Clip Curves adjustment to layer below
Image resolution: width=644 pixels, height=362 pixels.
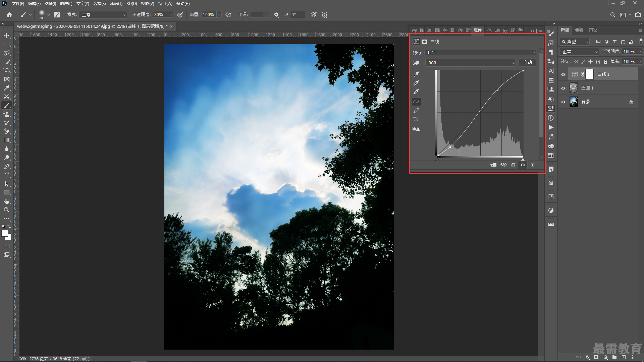(494, 165)
